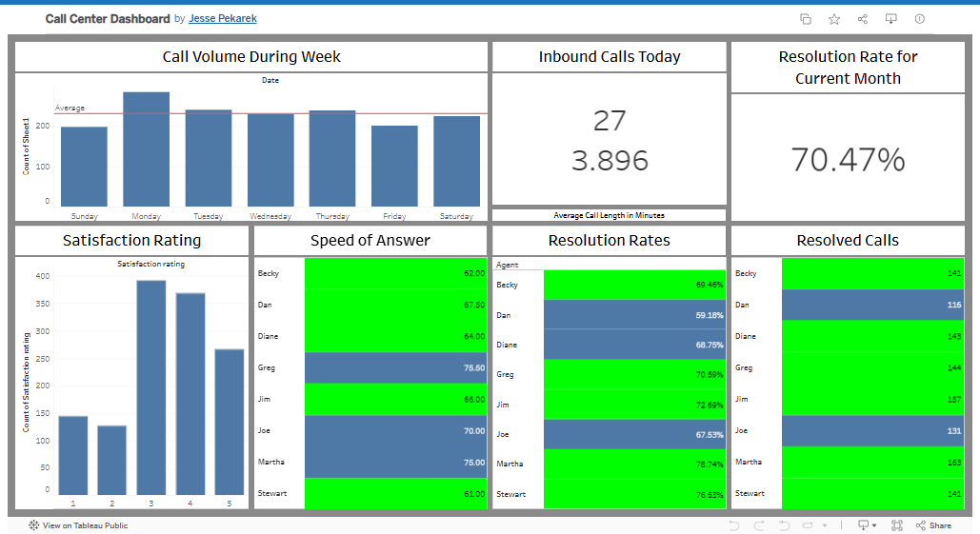
Task: Click the Tableau logo icon at bottom left
Action: [x=33, y=525]
